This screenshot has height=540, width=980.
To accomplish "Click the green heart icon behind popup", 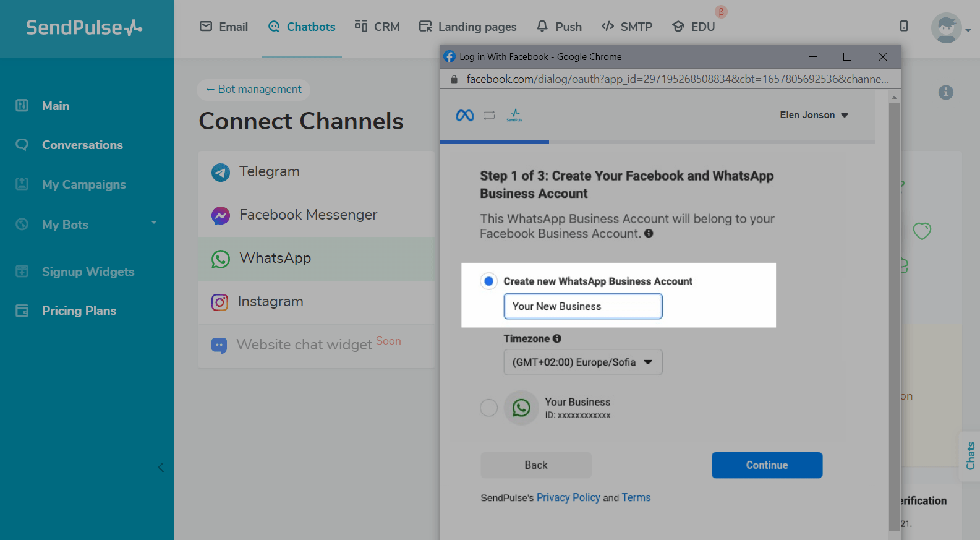I will 922,231.
